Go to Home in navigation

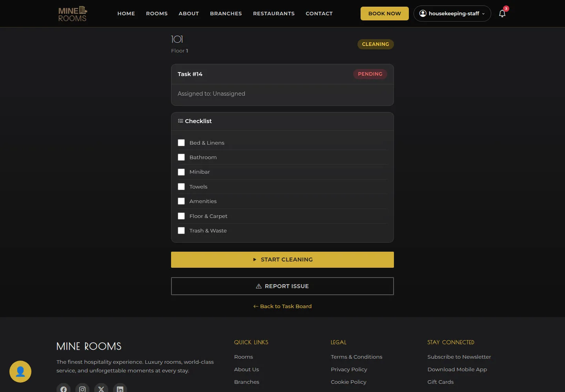click(x=126, y=14)
